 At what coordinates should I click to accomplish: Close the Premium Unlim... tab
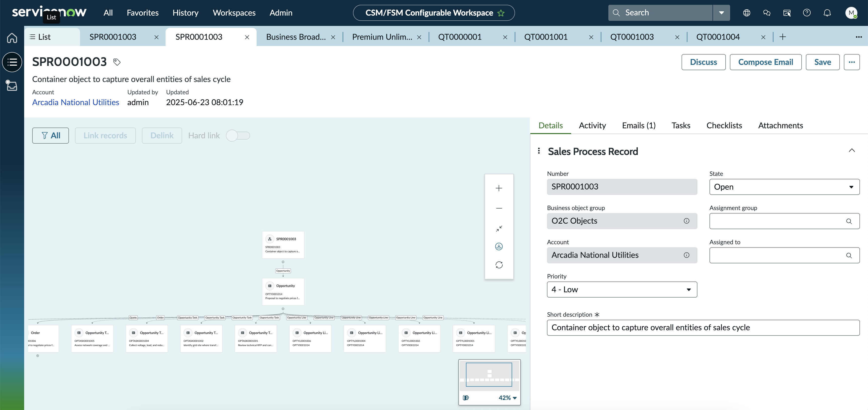(x=419, y=37)
